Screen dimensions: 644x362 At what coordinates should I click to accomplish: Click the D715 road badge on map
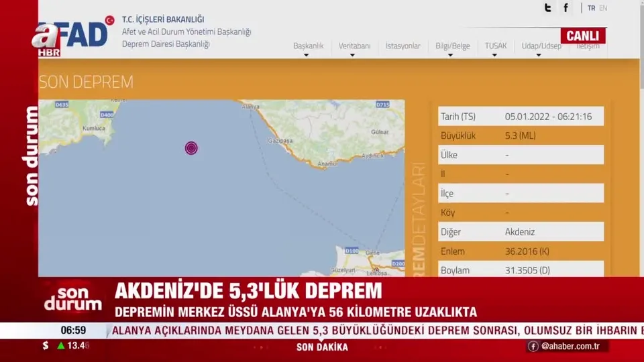(382, 105)
